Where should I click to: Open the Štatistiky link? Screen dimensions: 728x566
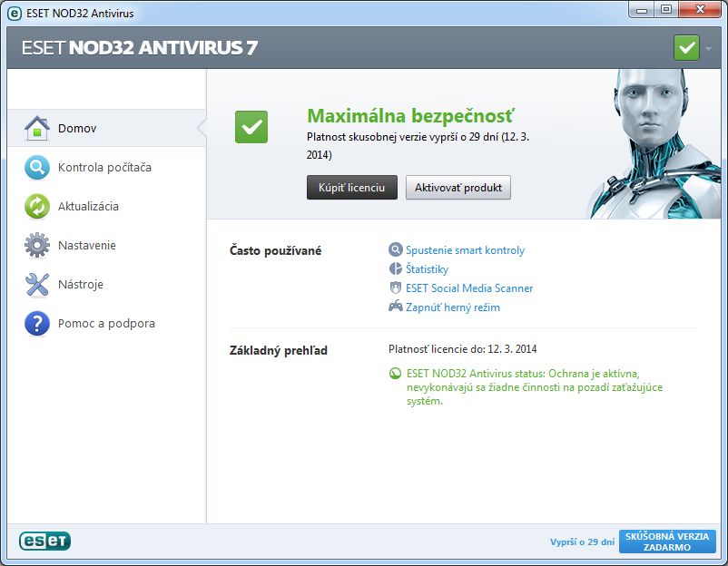[x=428, y=269]
